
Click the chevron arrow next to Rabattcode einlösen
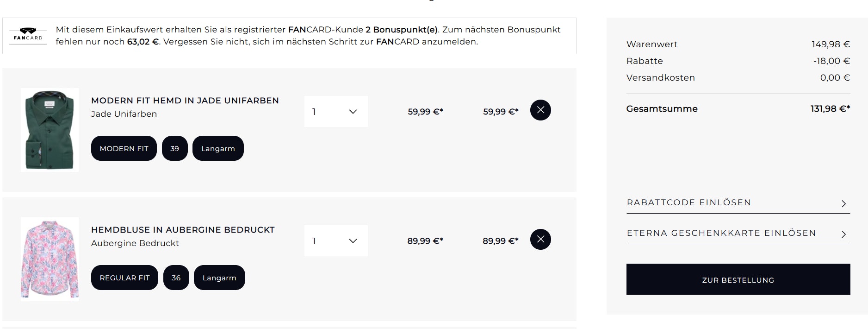coord(843,203)
